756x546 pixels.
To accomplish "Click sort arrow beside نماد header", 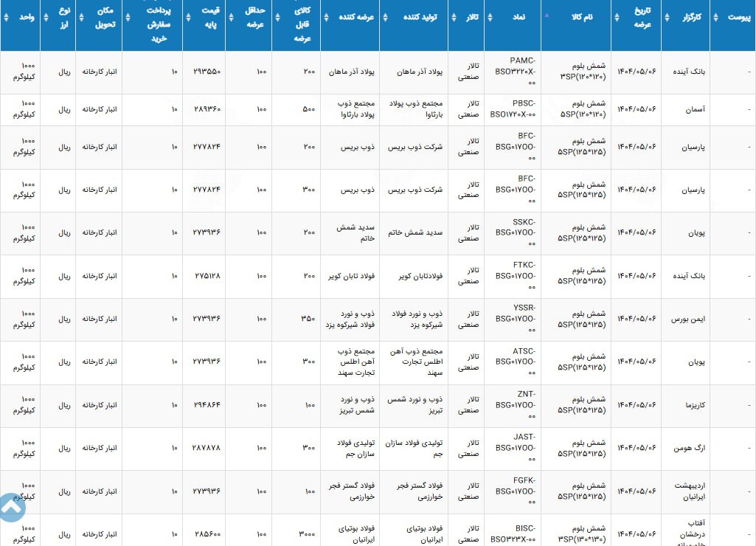I will click(489, 16).
